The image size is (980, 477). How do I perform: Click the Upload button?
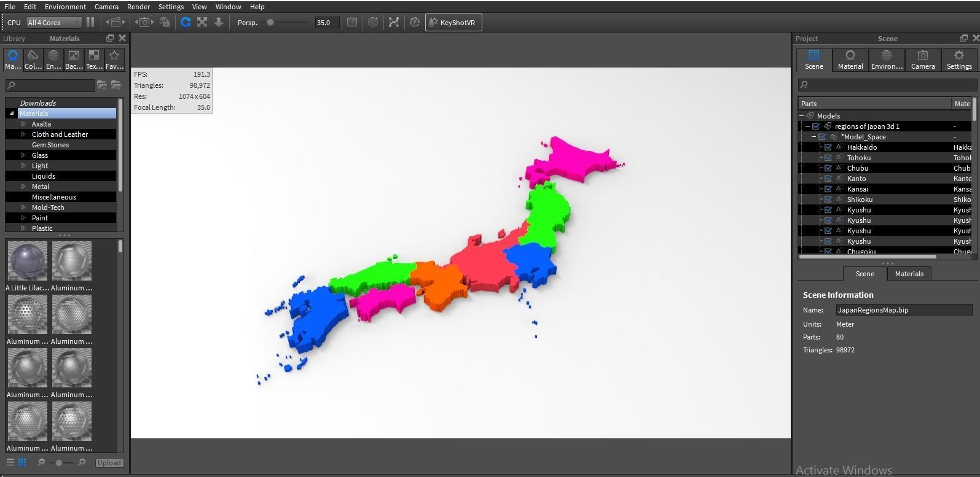pos(109,463)
